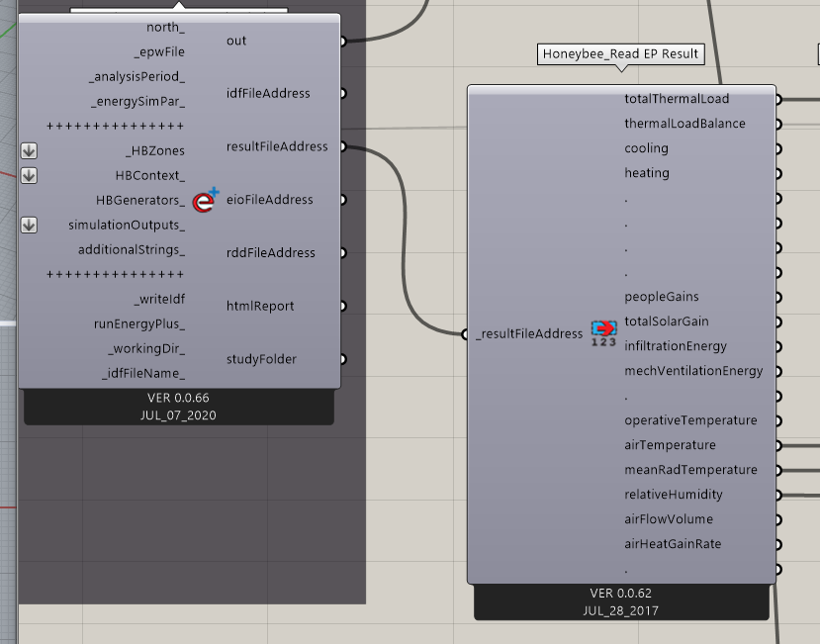Select the studyFolder output label
The width and height of the screenshot is (820, 644).
(x=261, y=359)
